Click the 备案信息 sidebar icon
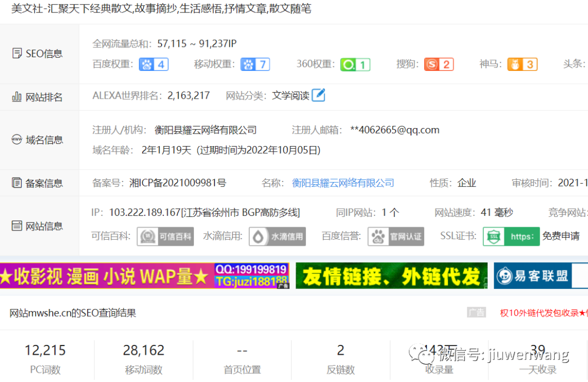The width and height of the screenshot is (588, 382). (x=17, y=182)
